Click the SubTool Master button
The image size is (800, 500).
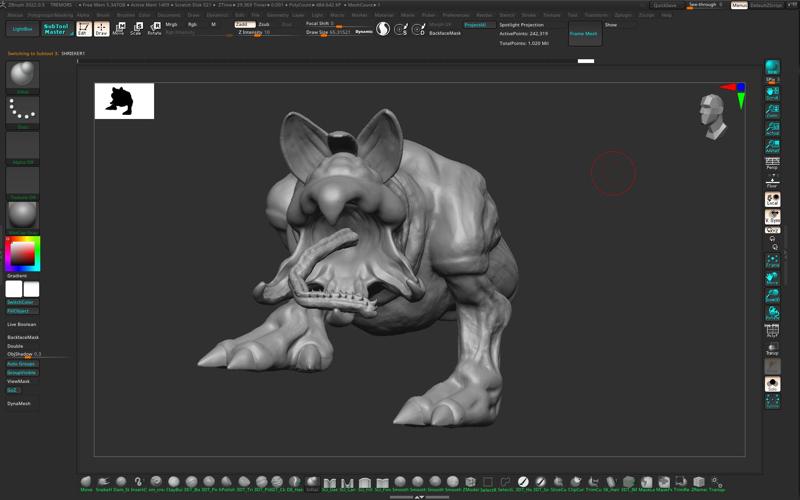click(55, 29)
